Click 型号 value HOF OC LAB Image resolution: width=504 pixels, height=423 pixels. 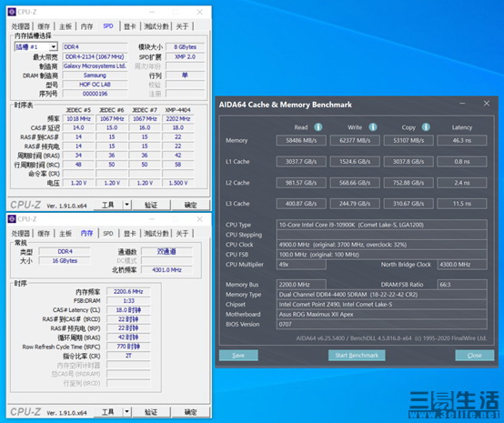click(95, 85)
